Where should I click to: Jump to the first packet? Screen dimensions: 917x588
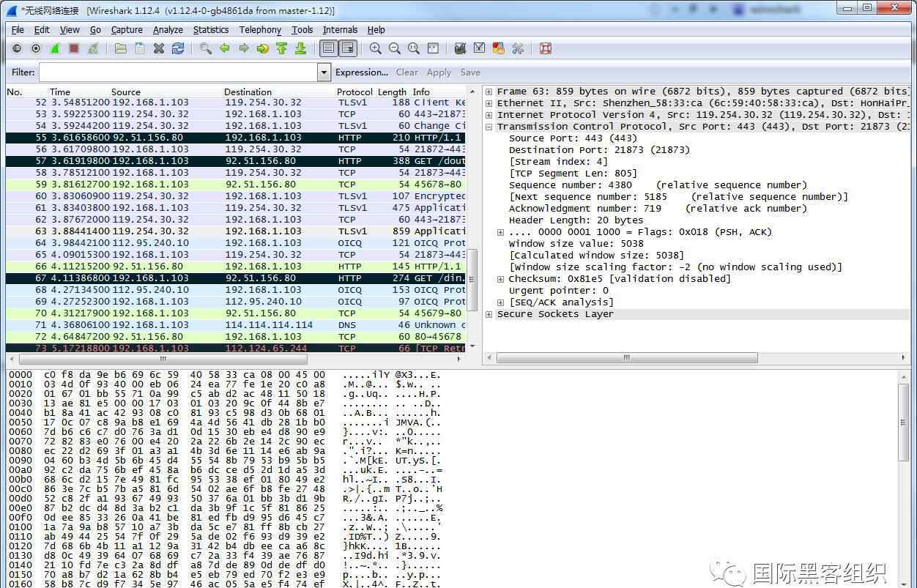click(x=282, y=48)
